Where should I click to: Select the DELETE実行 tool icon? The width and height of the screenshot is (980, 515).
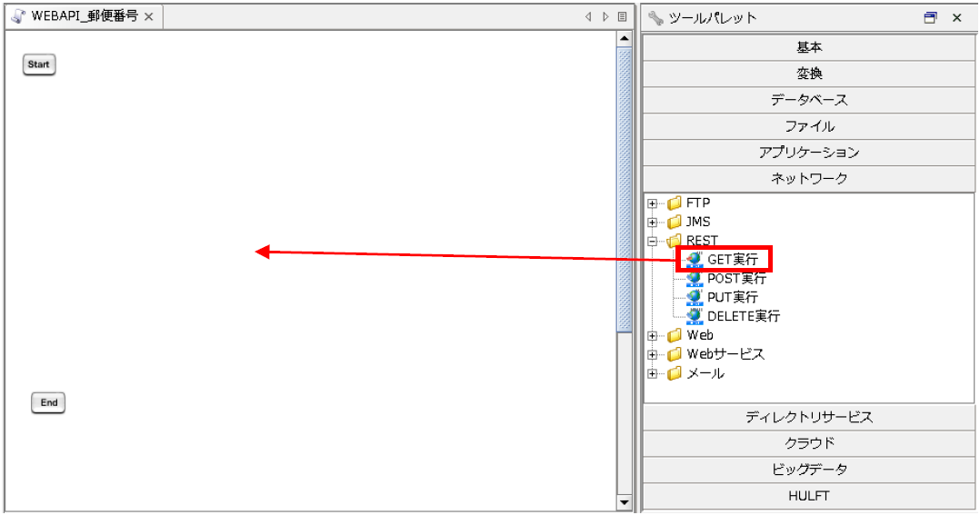[695, 317]
